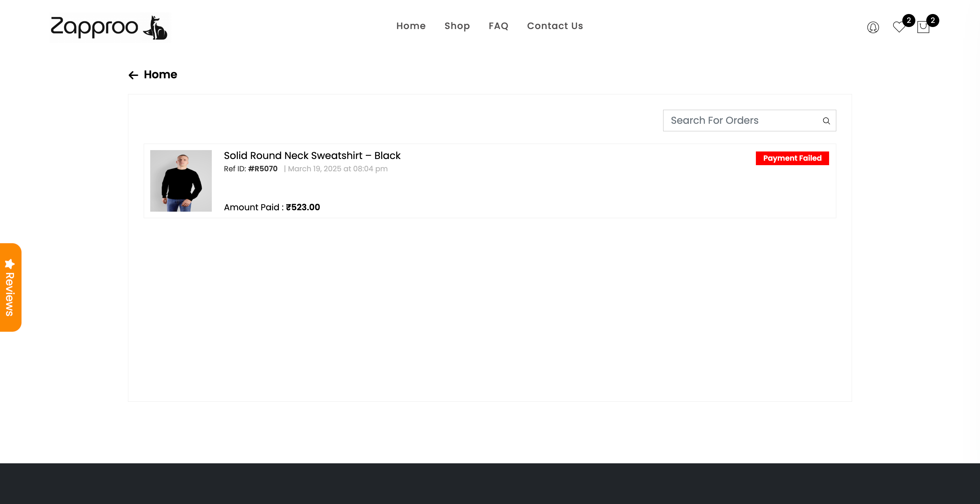Open the wishlist heart icon
Image resolution: width=980 pixels, height=504 pixels.
coord(899,27)
